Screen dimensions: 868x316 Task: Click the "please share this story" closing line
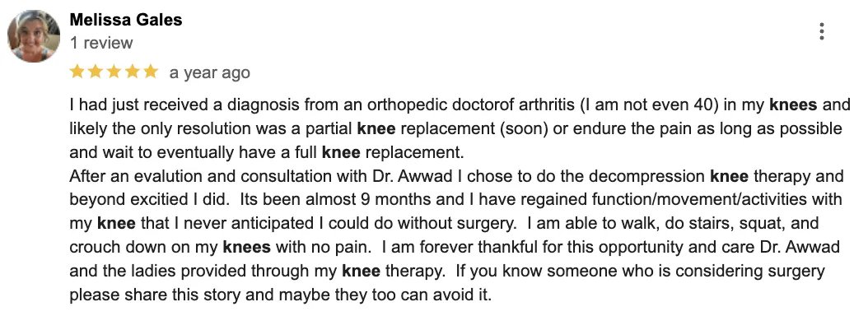coord(281,295)
